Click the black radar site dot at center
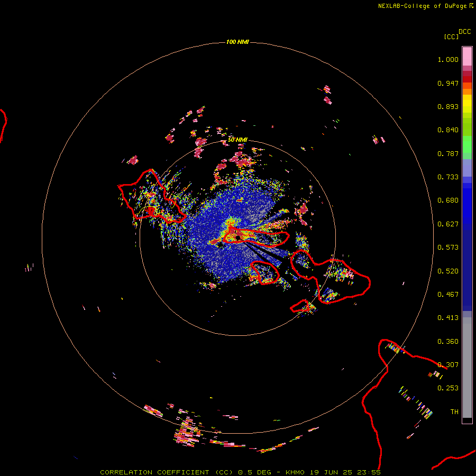The image size is (476, 476). [238, 237]
